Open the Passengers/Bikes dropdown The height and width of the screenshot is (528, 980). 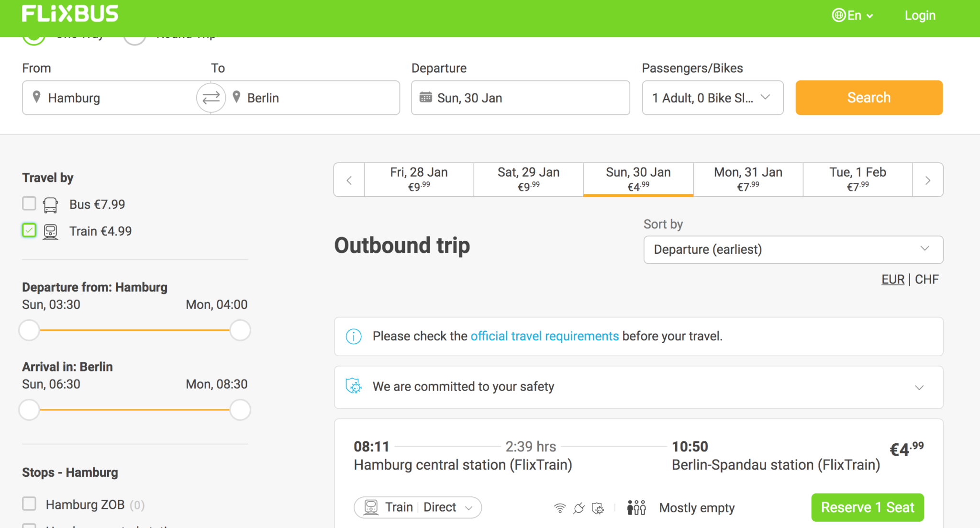713,98
